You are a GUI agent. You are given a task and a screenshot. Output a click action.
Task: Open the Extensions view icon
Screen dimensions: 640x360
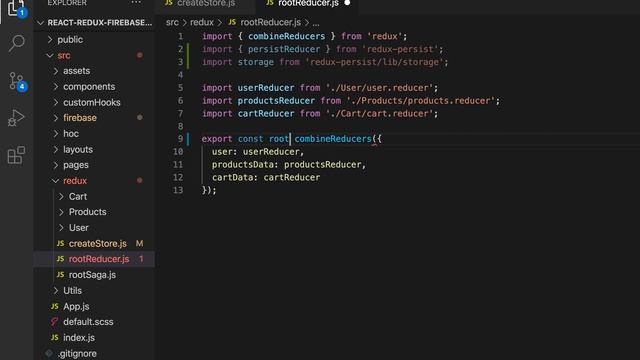click(x=16, y=155)
